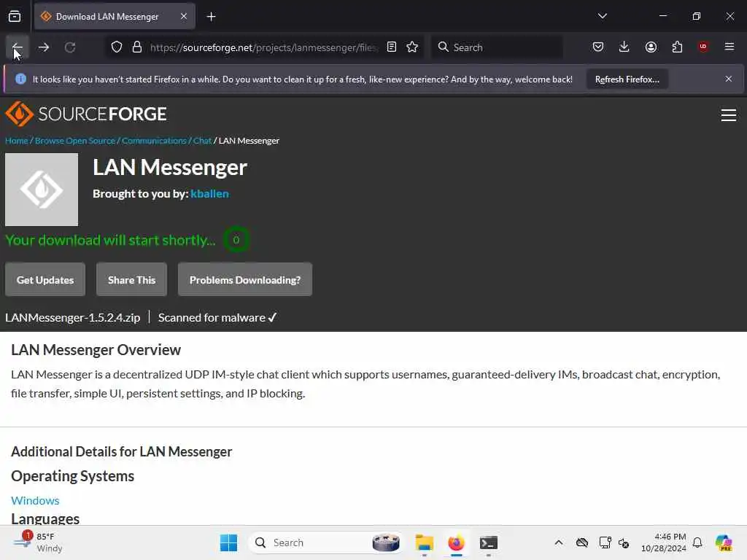
Task: Open the display network tray icon
Action: click(x=605, y=542)
